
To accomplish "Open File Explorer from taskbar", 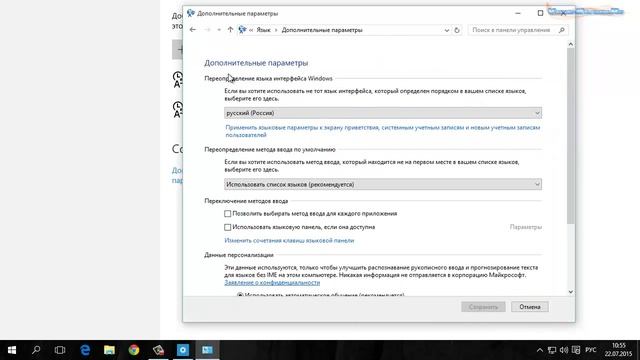I will click(109, 350).
